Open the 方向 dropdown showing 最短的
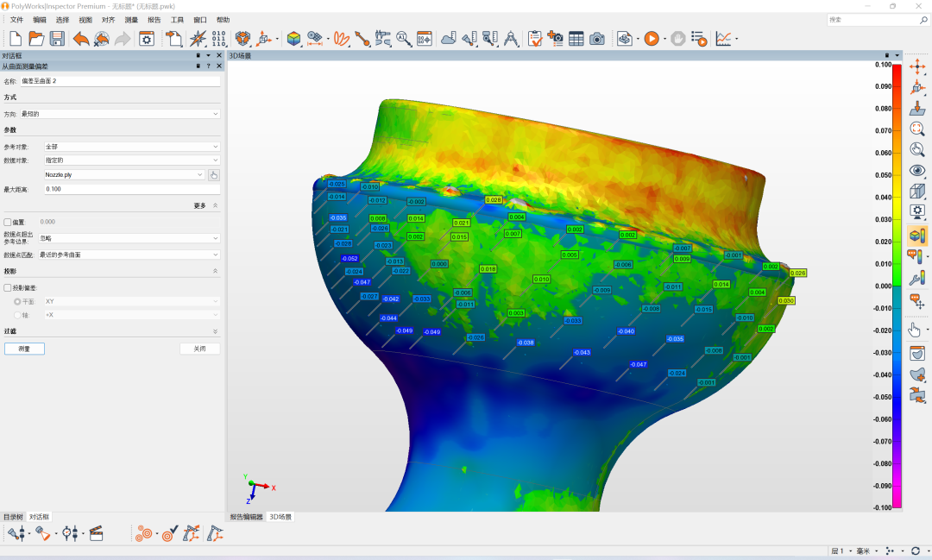The height and width of the screenshot is (560, 932). point(119,114)
